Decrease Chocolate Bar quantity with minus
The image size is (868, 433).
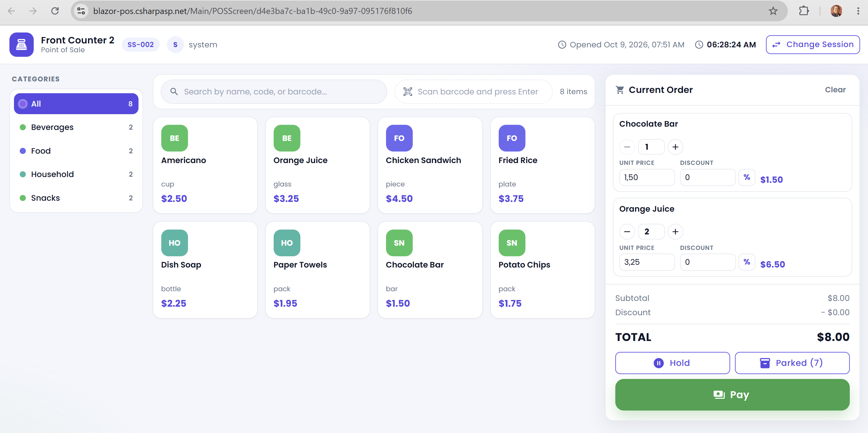pyautogui.click(x=627, y=147)
